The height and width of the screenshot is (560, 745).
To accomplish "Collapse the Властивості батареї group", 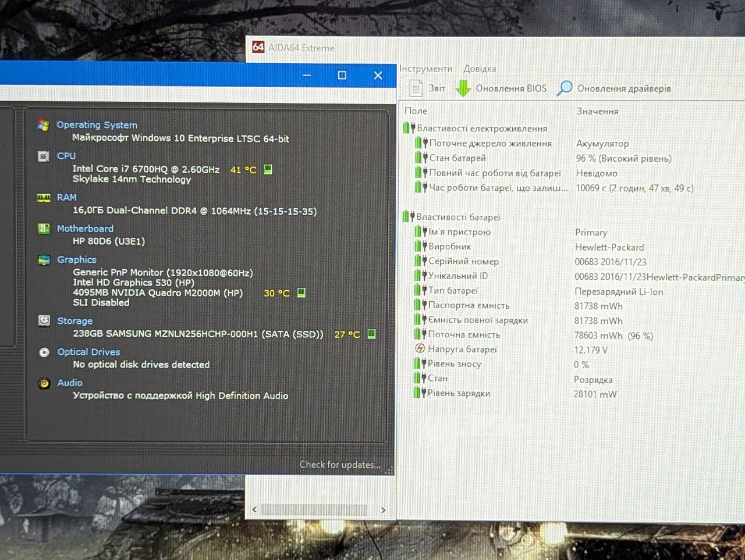I will [x=408, y=217].
